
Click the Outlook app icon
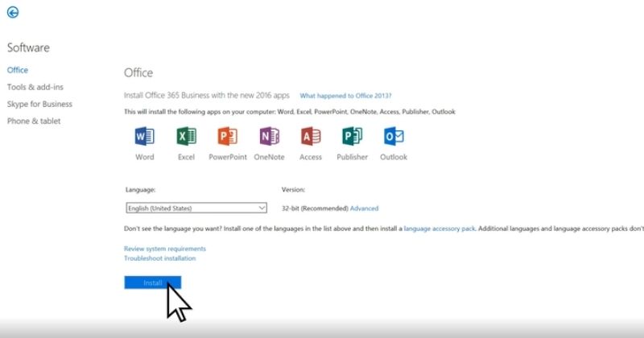[x=394, y=136]
